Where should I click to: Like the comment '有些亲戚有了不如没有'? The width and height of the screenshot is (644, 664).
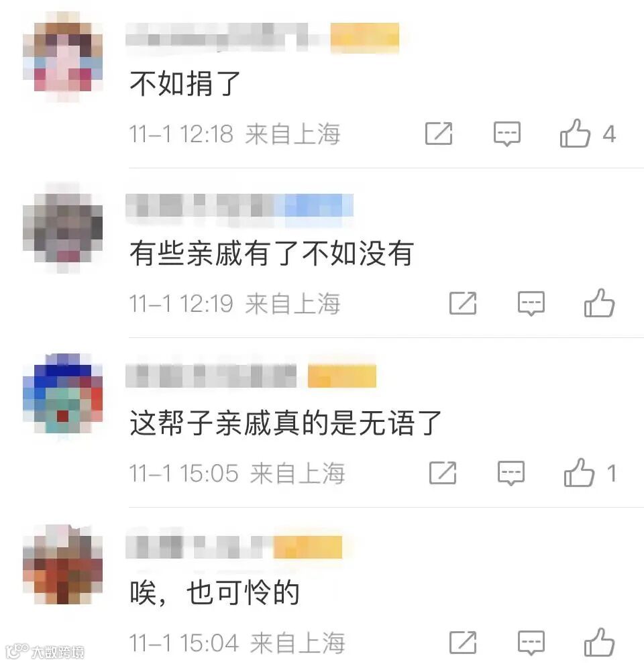pyautogui.click(x=599, y=302)
